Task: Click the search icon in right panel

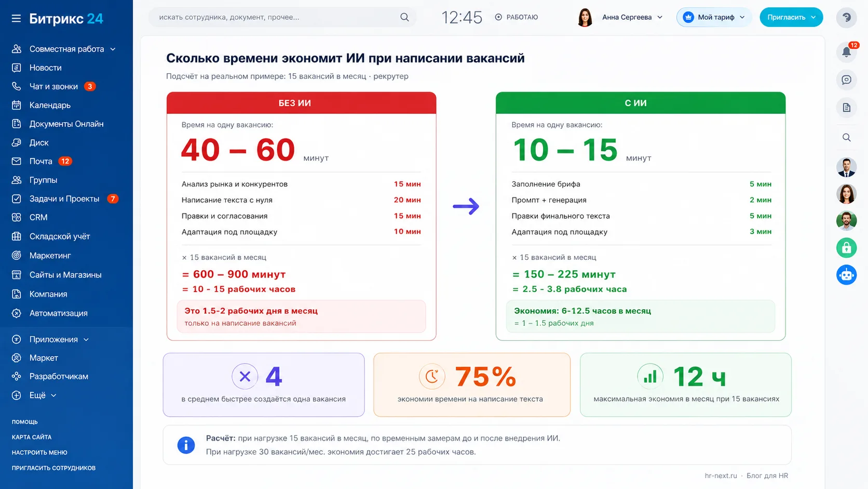Action: (847, 137)
